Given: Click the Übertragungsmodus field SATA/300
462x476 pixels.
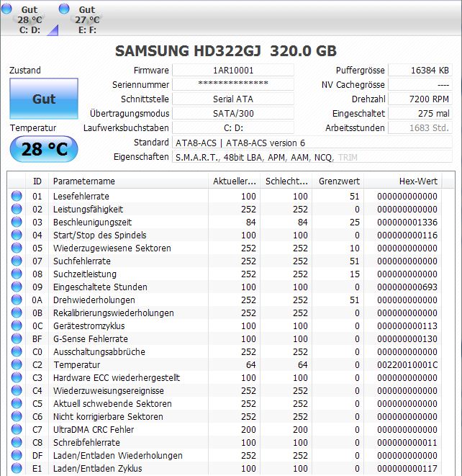Looking at the screenshot, I should point(233,113).
